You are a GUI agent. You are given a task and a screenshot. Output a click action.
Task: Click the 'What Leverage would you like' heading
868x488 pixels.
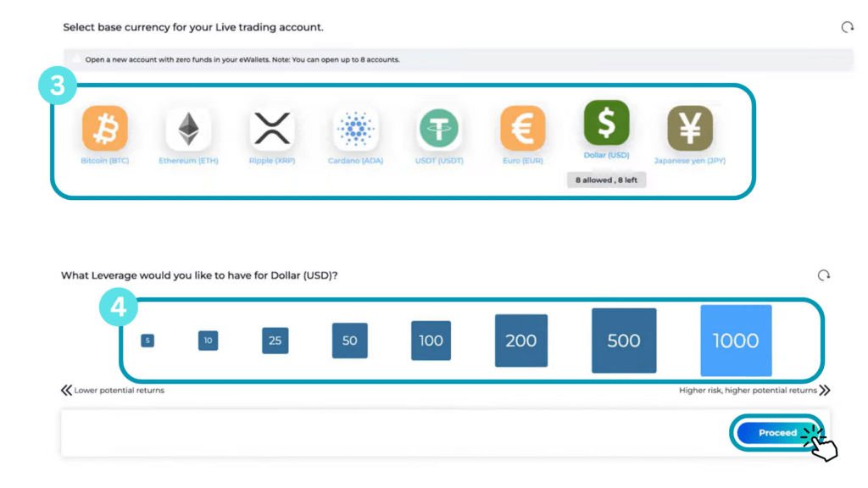click(x=199, y=275)
